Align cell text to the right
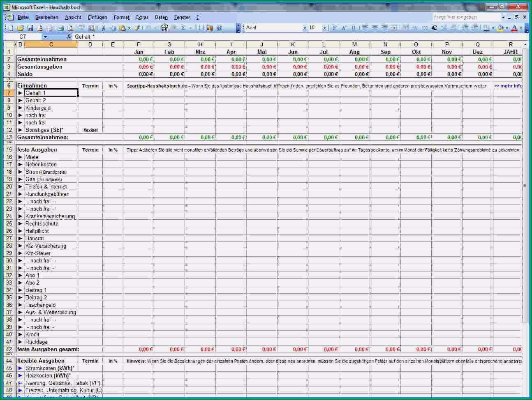 tap(384, 28)
